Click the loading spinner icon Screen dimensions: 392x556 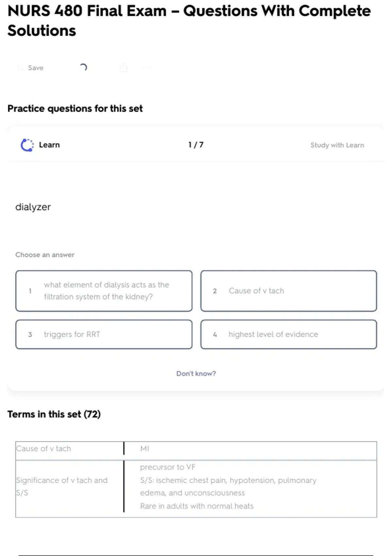click(x=83, y=67)
